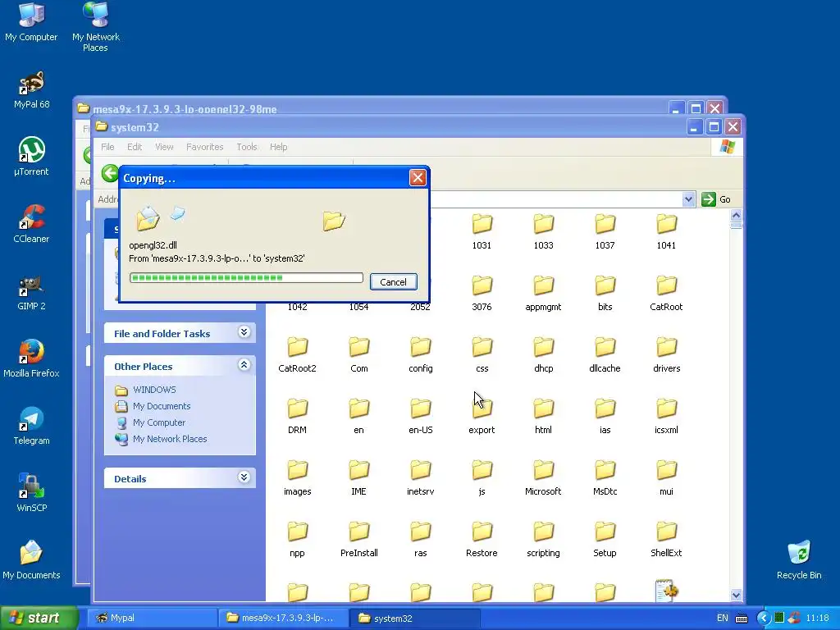
Task: Select the Restore folder
Action: (x=482, y=539)
